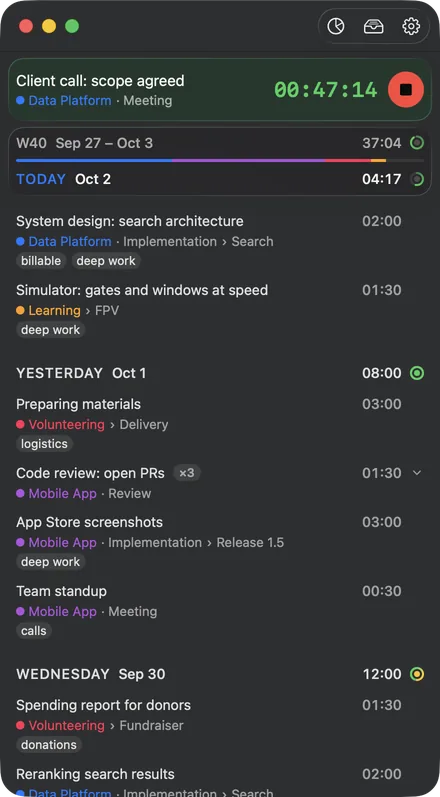The height and width of the screenshot is (797, 440).
Task: Open the inbox tray icon
Action: (373, 26)
